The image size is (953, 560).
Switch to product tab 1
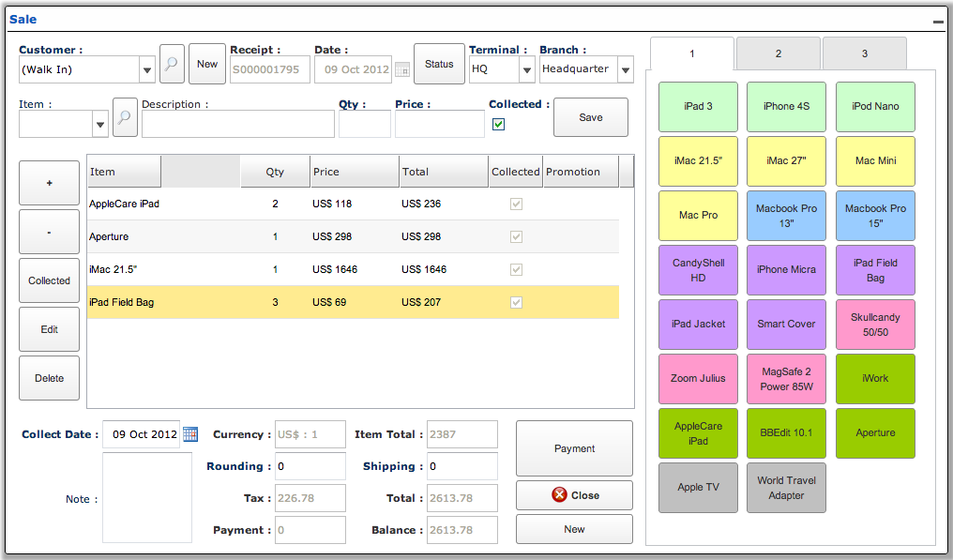(x=691, y=53)
